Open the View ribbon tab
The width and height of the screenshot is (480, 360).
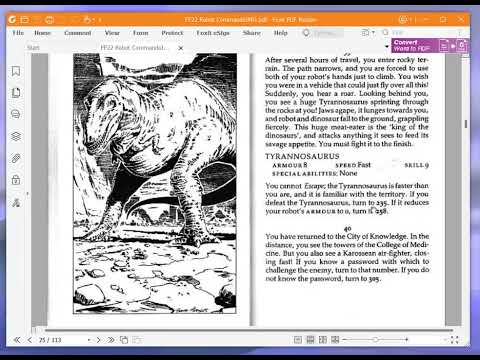coord(112,33)
